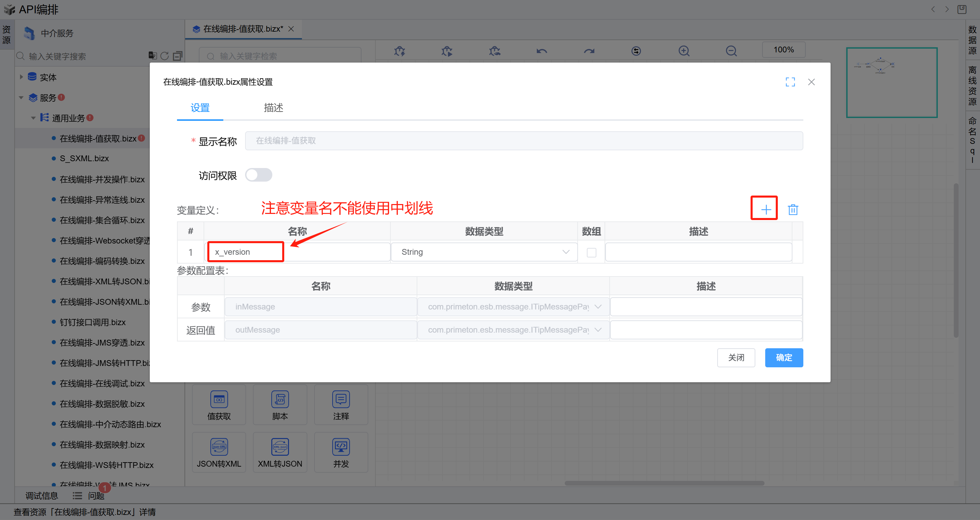
Task: Click the refresh icon in resource search bar
Action: click(x=164, y=56)
